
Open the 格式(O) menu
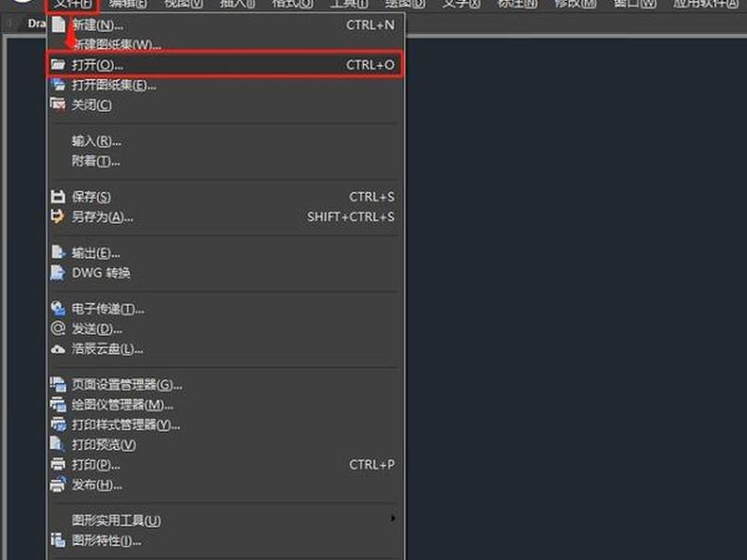(x=292, y=4)
